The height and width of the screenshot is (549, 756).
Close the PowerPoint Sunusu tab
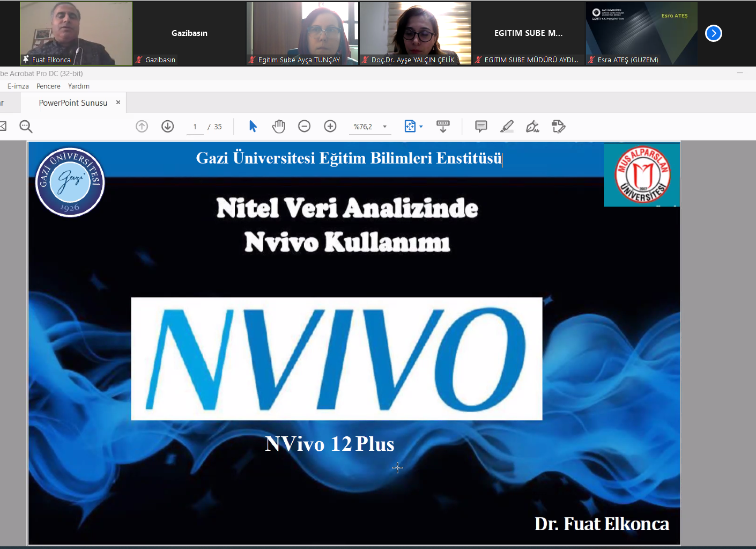click(118, 102)
